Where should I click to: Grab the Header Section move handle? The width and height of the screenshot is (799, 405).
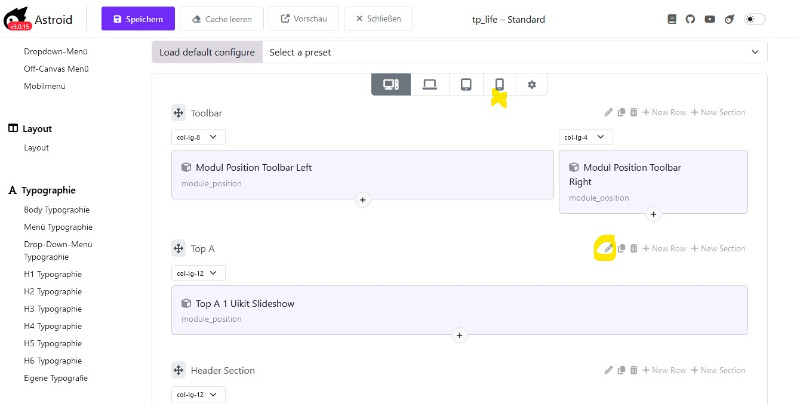pyautogui.click(x=178, y=370)
